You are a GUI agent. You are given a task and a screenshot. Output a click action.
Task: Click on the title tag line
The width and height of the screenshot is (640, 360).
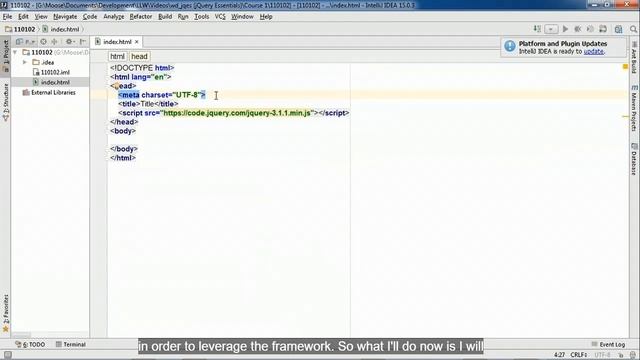pyautogui.click(x=148, y=104)
